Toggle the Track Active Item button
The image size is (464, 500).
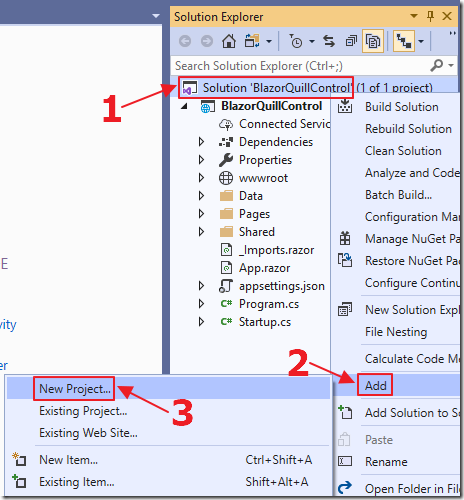point(404,41)
